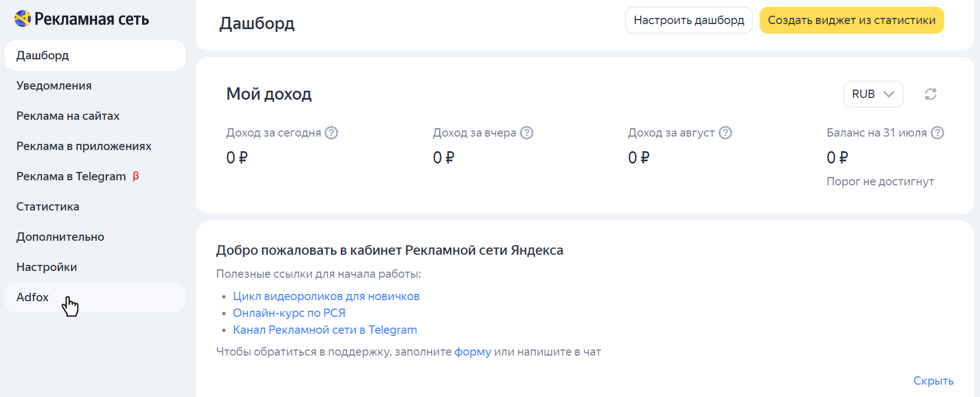Open Статистика in the sidebar
The width and height of the screenshot is (980, 397).
click(95, 207)
